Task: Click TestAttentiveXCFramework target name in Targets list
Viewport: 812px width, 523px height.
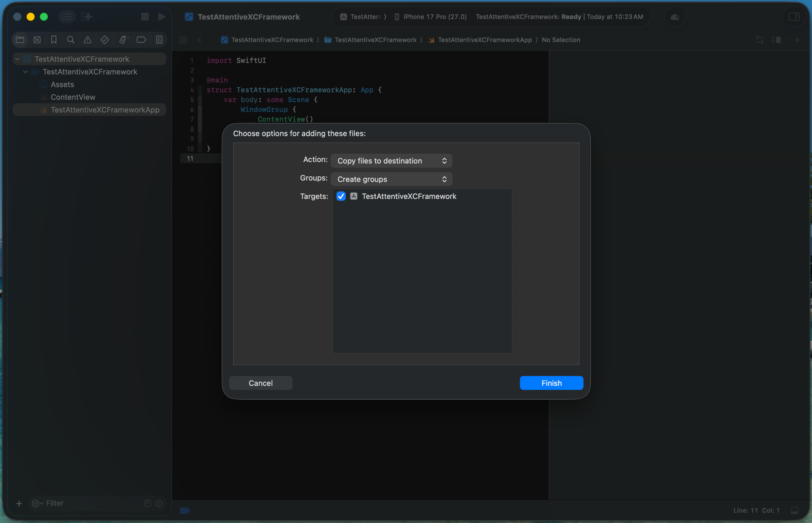Action: [x=409, y=196]
